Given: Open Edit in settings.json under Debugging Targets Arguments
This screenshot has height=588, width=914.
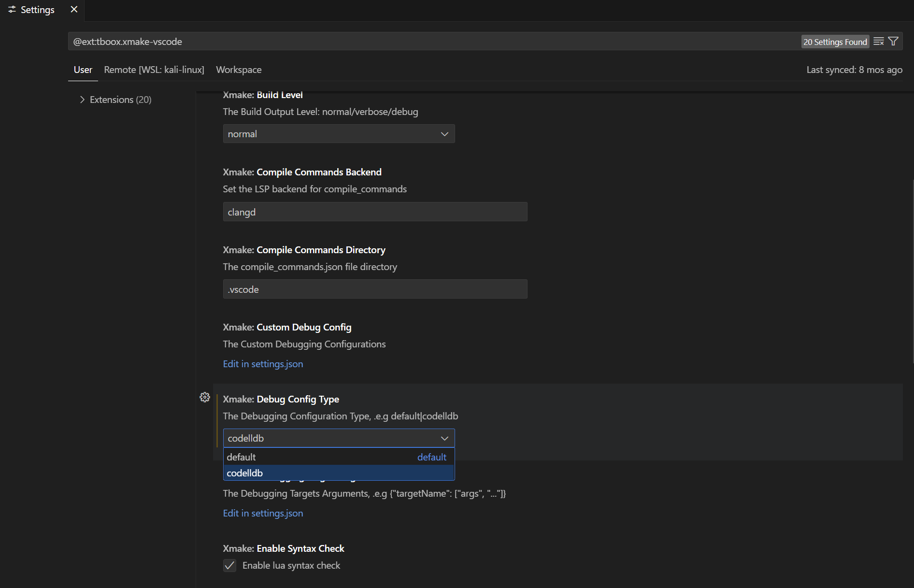Looking at the screenshot, I should 263,513.
